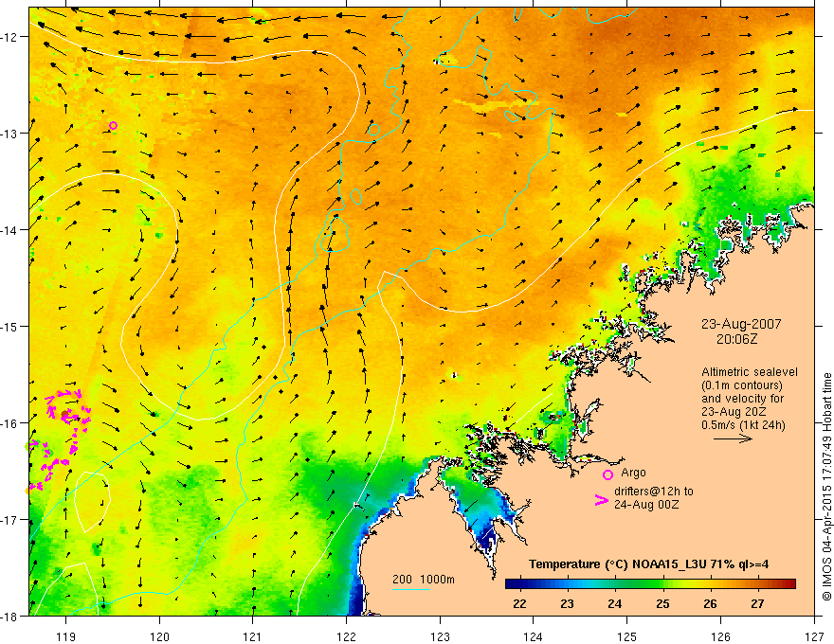Click the cyan line under '200 1000m'
The image size is (834, 644).
410,589
